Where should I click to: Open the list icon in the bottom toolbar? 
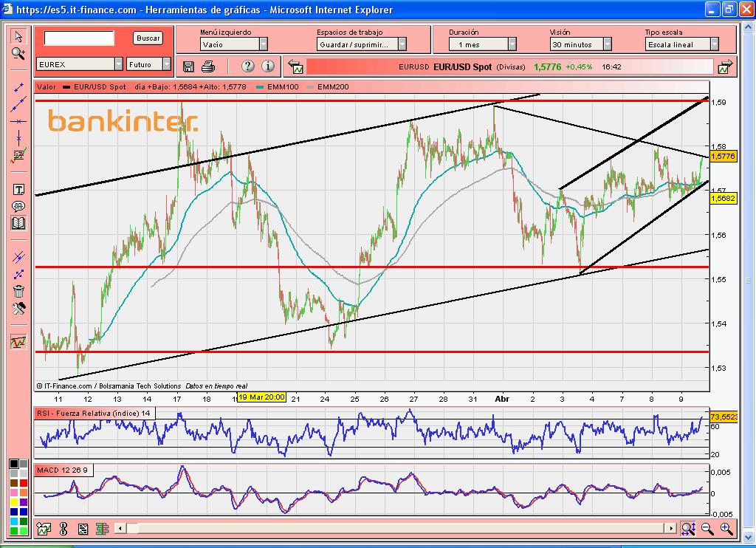[x=83, y=530]
